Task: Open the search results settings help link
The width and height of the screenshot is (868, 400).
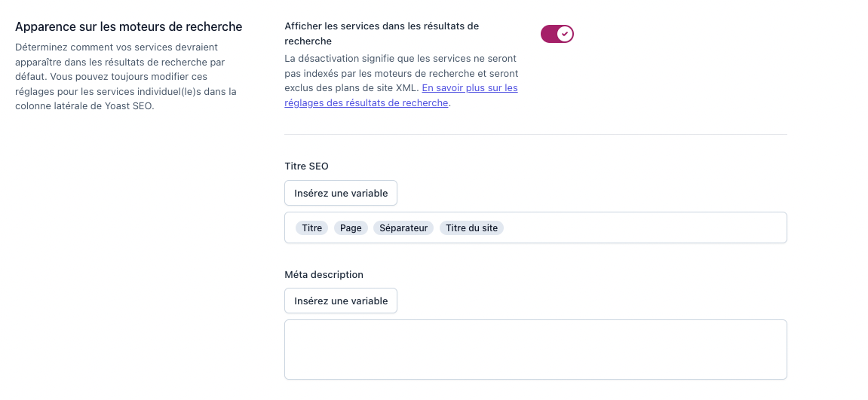Action: click(469, 88)
